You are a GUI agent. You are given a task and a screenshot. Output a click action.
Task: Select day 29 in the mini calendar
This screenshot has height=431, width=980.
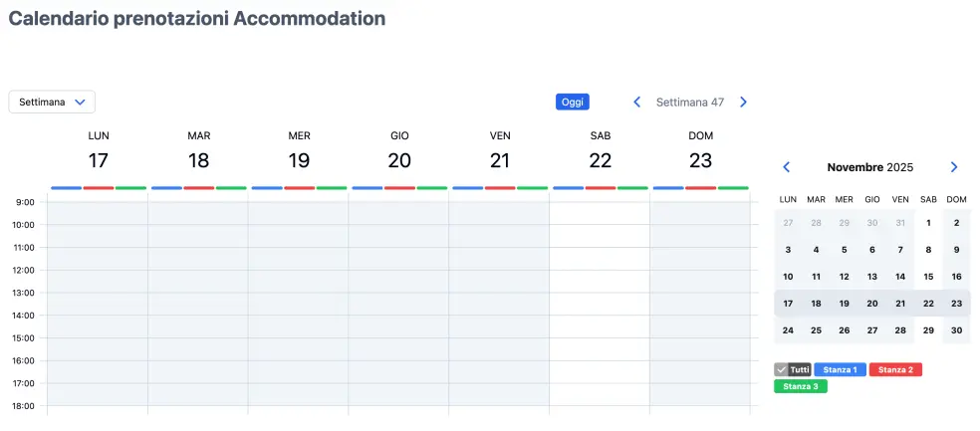coord(928,330)
